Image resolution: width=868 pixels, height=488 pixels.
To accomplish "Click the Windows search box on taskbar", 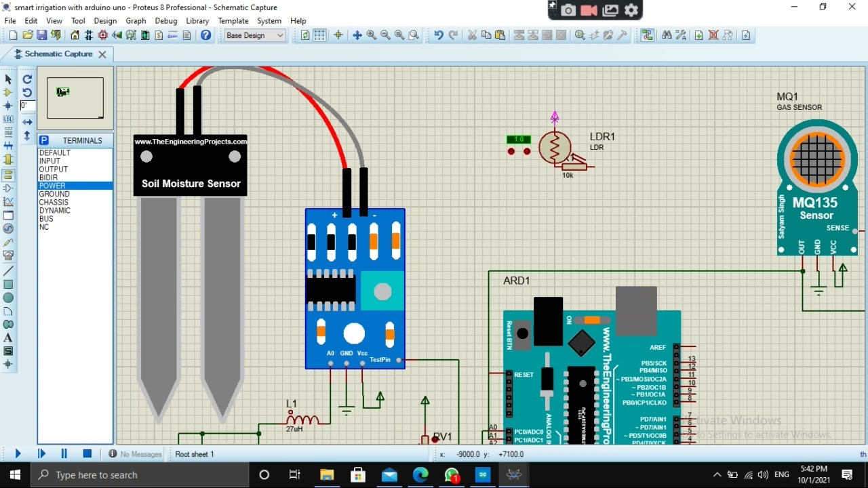I will click(x=140, y=475).
